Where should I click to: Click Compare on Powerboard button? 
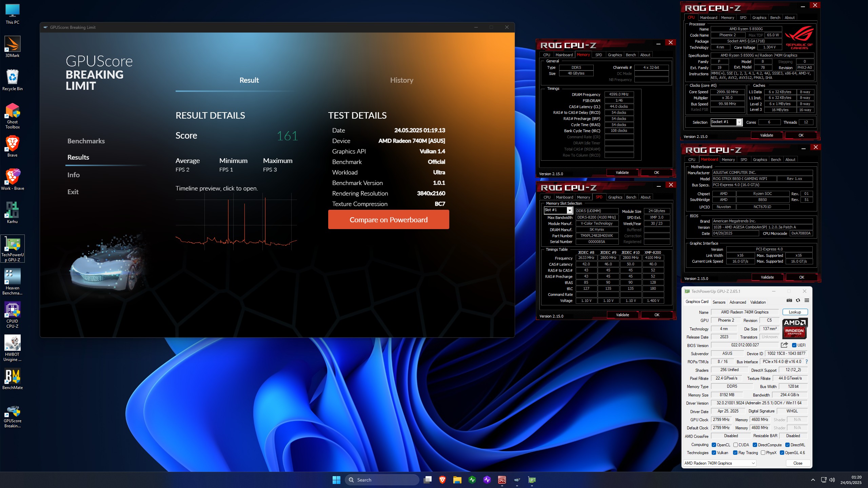coord(389,220)
